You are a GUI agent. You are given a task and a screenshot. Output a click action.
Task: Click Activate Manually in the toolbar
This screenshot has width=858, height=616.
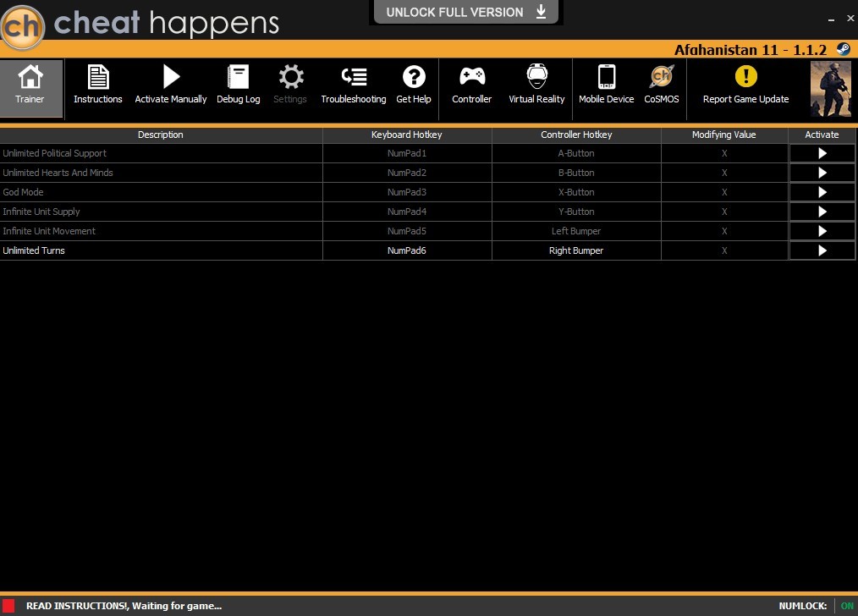click(171, 85)
